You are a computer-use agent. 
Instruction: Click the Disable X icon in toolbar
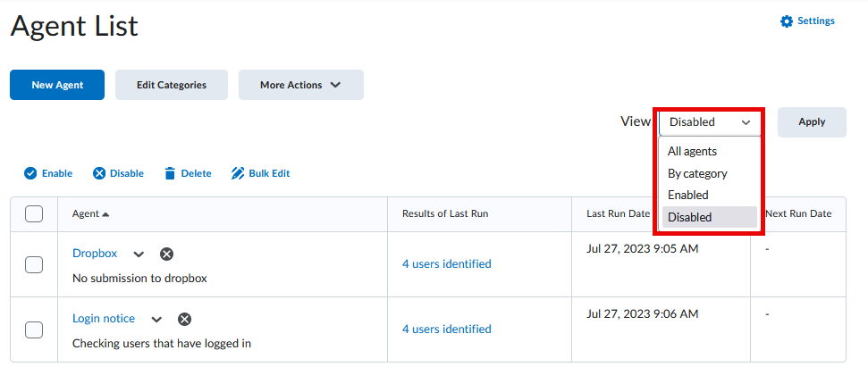[99, 173]
